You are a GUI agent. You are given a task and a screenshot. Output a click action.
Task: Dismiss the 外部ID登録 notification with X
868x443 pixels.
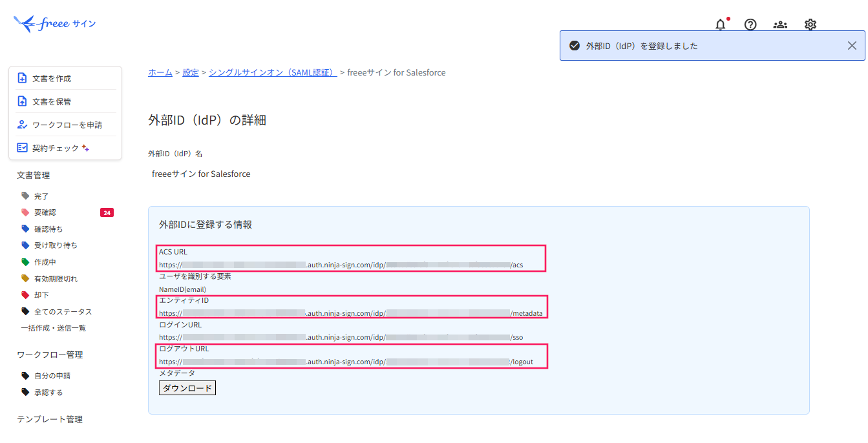(852, 46)
